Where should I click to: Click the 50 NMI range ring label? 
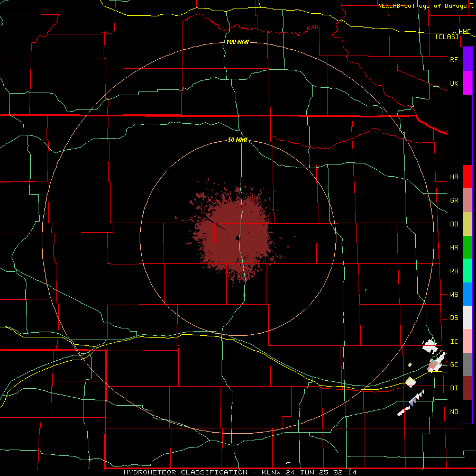point(237,140)
